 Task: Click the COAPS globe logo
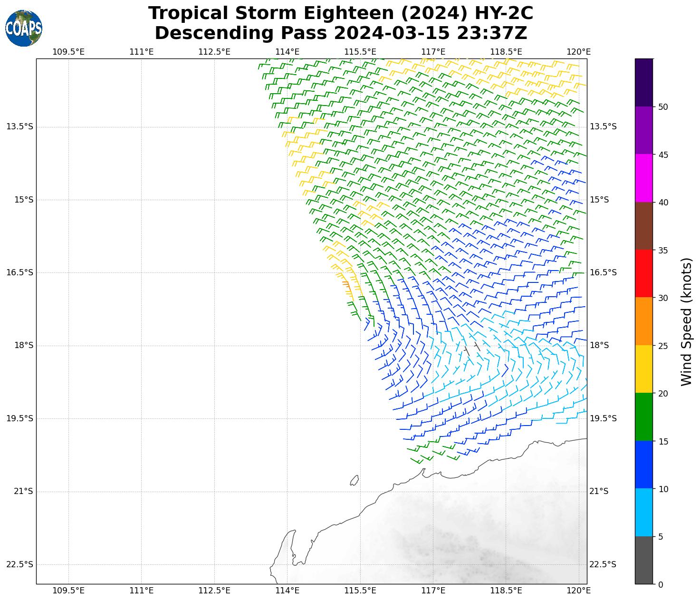point(24,28)
